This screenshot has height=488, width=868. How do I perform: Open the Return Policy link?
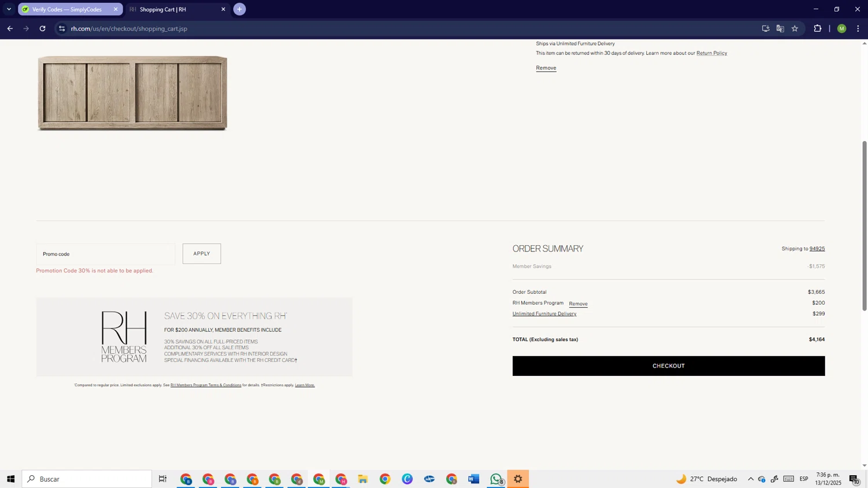[x=712, y=53]
